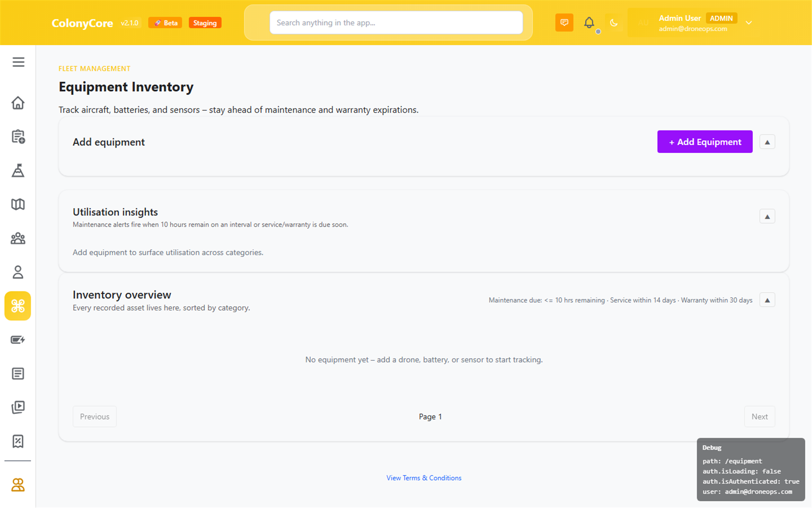Click the Next page button
The height and width of the screenshot is (508, 812).
pos(759,416)
